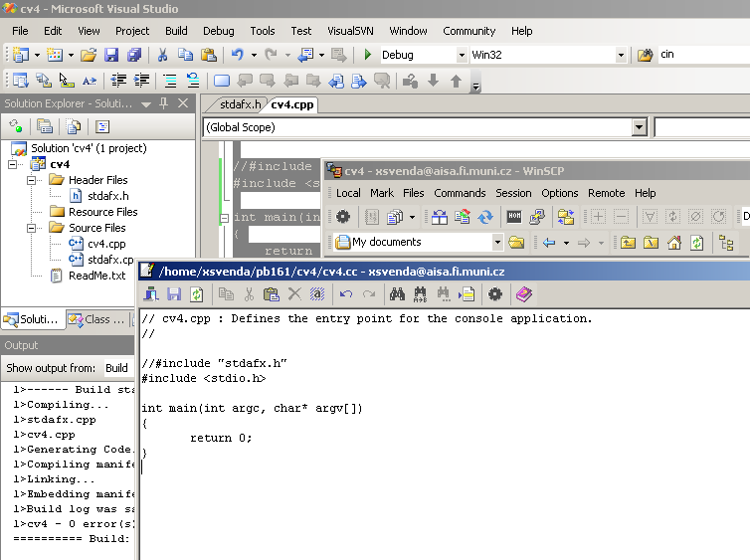The height and width of the screenshot is (560, 750).
Task: Open Win32 solution platform dropdown
Action: [621, 55]
